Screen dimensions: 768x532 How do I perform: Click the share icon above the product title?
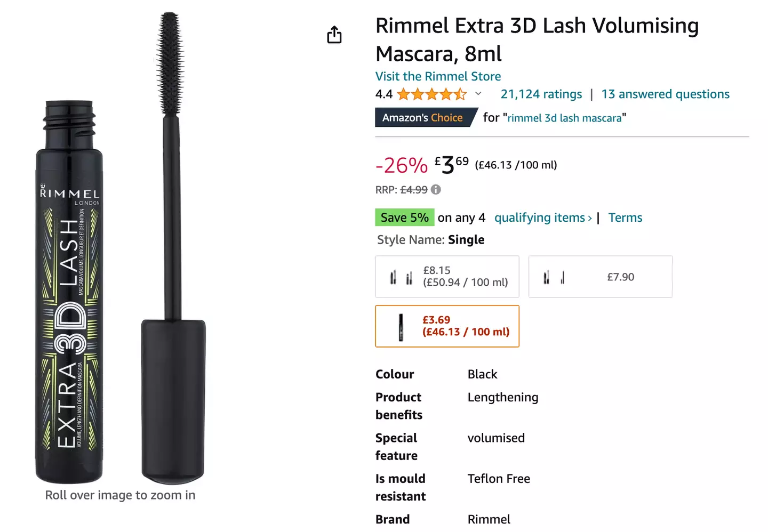[x=334, y=34]
